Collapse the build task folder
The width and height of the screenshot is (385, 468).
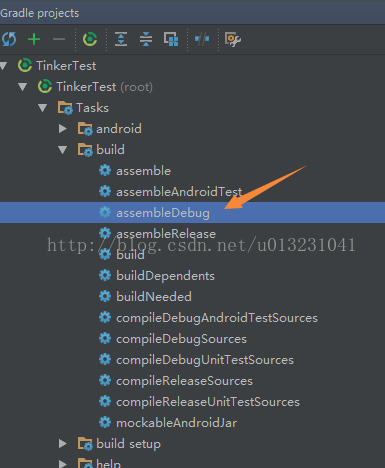63,150
